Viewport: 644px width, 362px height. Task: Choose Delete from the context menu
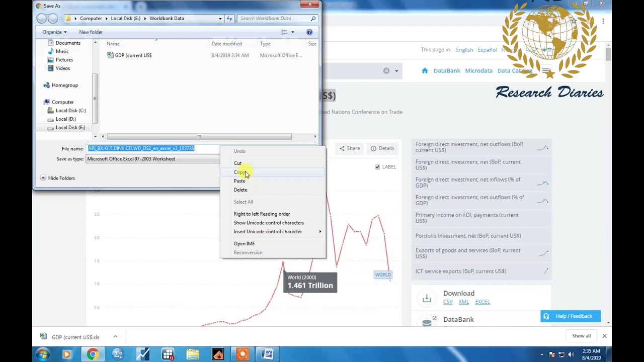pos(240,190)
